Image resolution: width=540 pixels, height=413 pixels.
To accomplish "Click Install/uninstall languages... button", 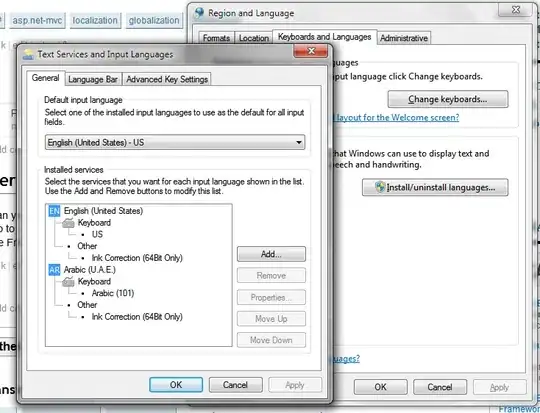I will pyautogui.click(x=435, y=187).
